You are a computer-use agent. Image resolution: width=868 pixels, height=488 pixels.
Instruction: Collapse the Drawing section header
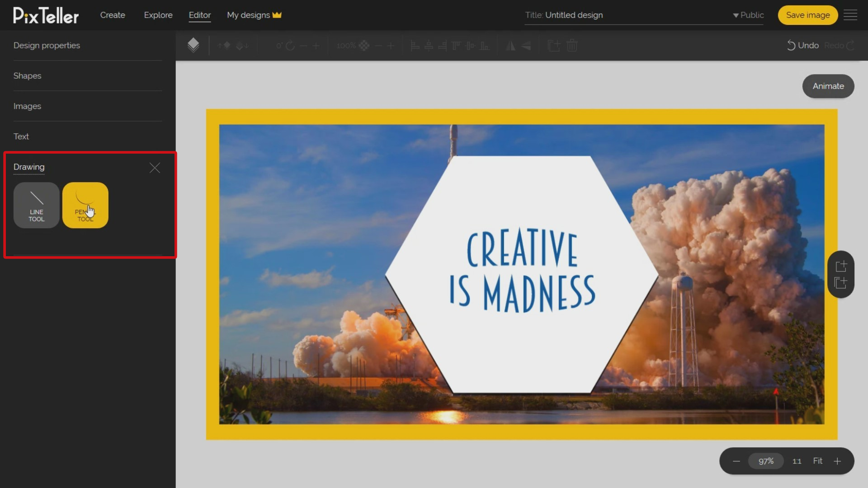[x=29, y=167]
